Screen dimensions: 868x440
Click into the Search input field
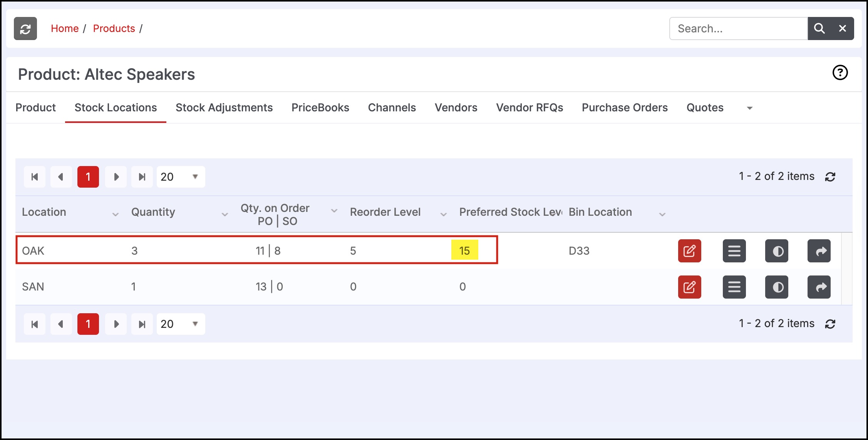tap(738, 29)
